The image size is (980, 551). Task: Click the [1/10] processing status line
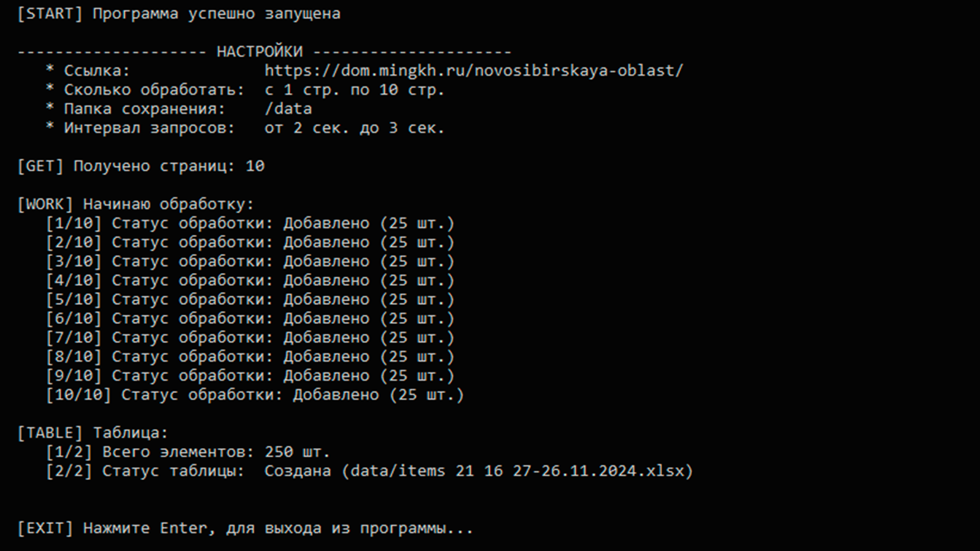coord(250,223)
